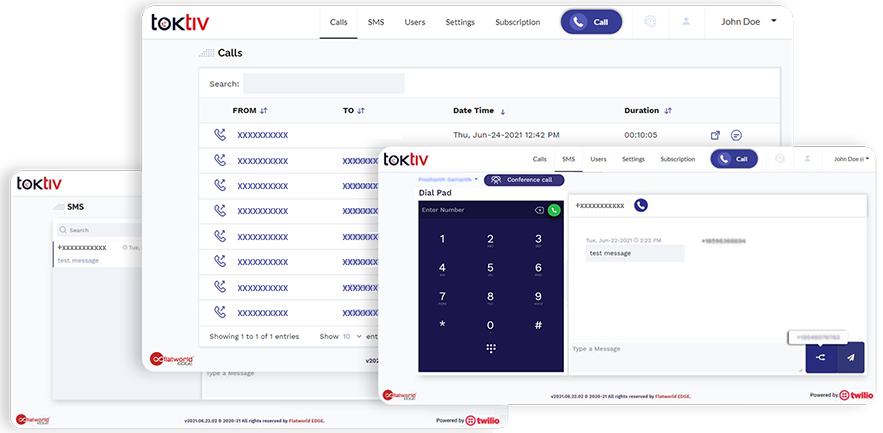The image size is (883, 433).
Task: Click the Search box in the SMS list window
Action: coord(99,230)
